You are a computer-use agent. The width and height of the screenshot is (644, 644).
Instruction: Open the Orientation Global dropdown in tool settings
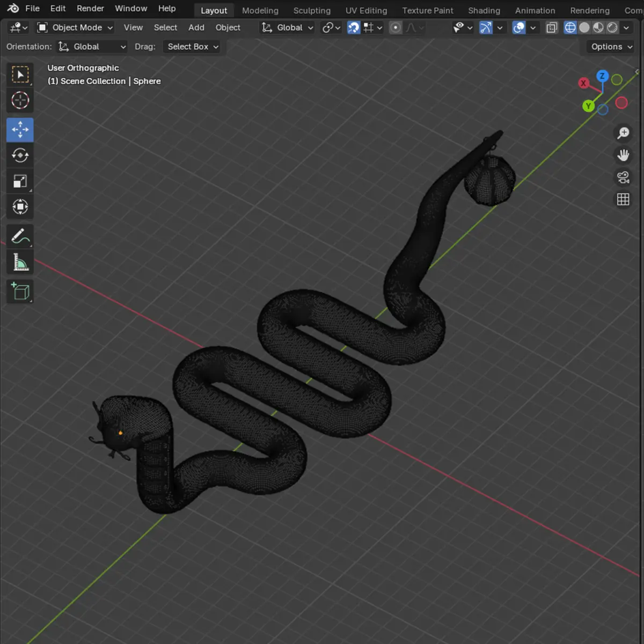(92, 47)
